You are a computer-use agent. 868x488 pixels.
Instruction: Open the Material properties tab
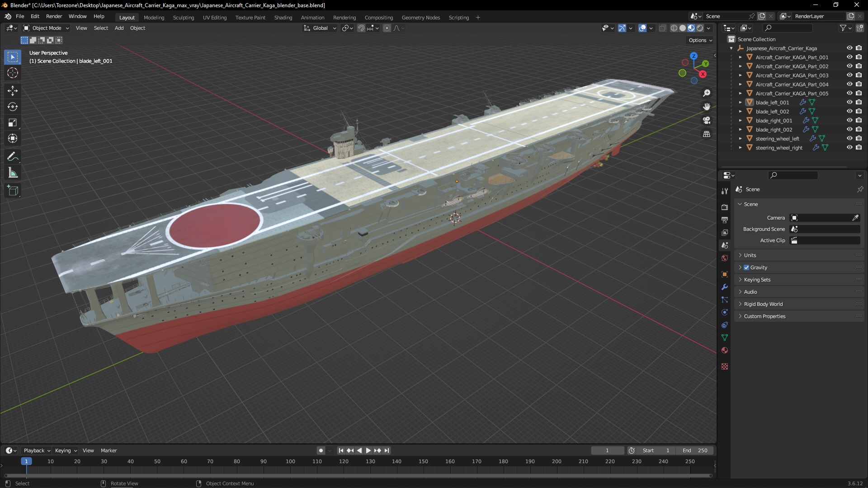click(x=725, y=350)
